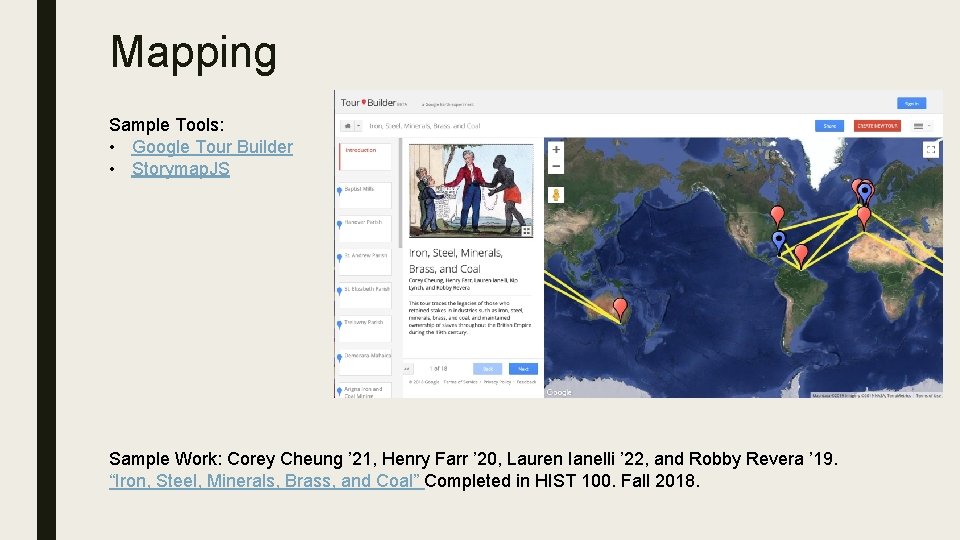Select the St. Andrew Parish tour stop
960x540 pixels.
pos(365,262)
